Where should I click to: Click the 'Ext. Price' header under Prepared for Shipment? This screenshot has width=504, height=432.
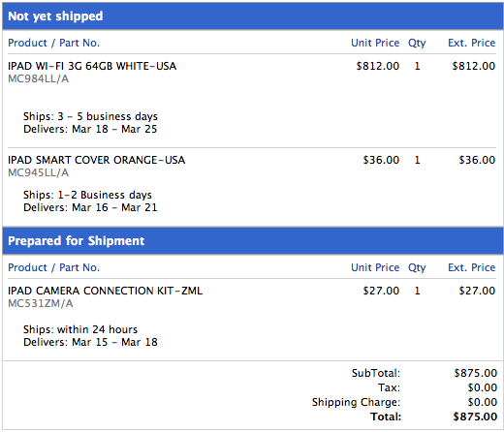pyautogui.click(x=471, y=267)
